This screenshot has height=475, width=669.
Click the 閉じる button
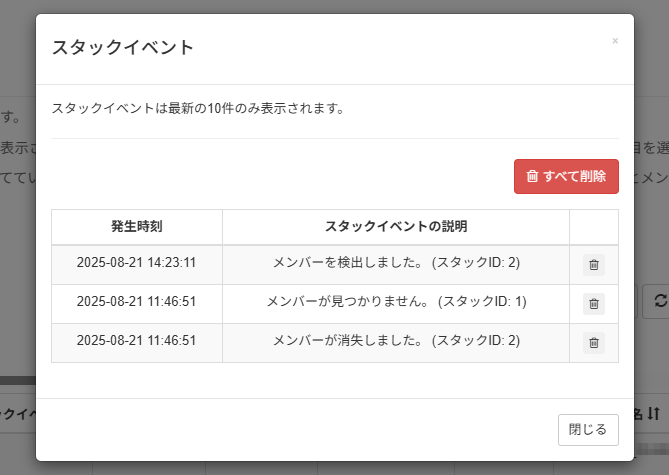tap(588, 429)
